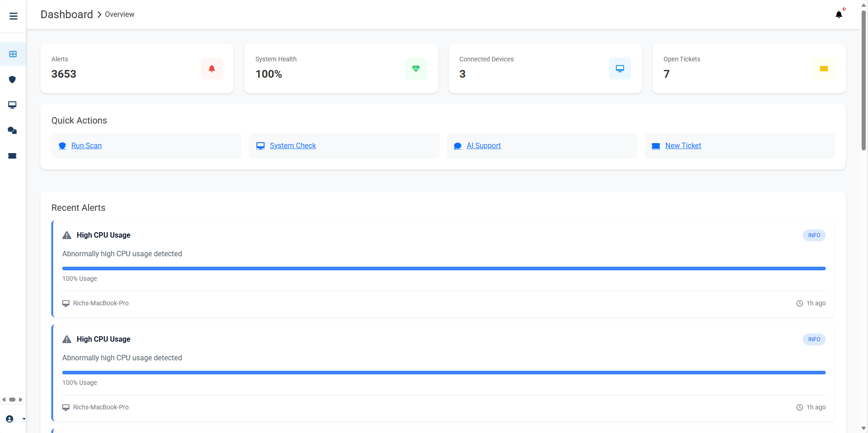Click the Run Scan link
The height and width of the screenshot is (433, 868).
tap(86, 146)
